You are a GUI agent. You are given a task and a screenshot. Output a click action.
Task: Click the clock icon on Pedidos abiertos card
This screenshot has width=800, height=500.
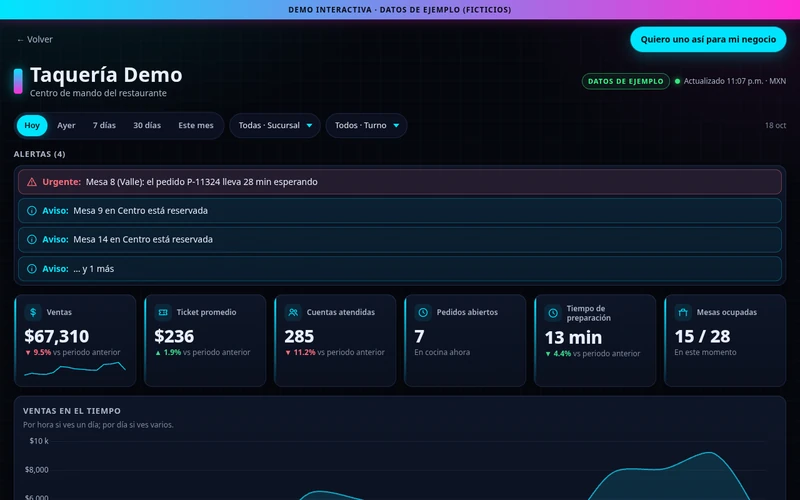click(423, 312)
